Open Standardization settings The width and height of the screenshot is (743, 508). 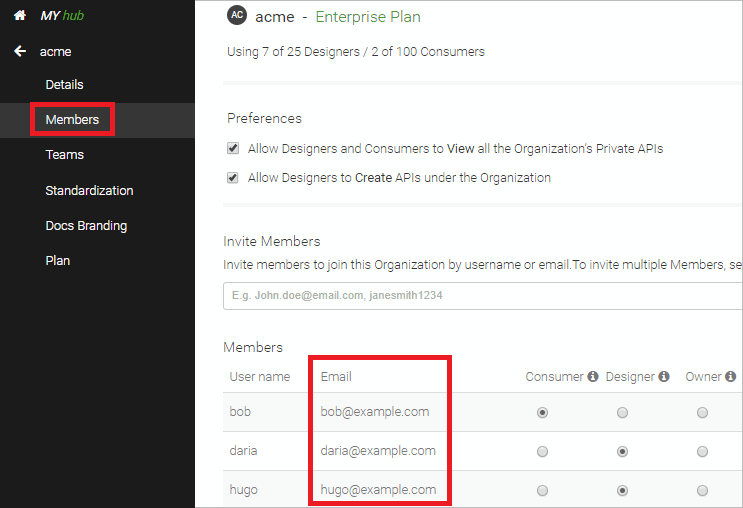[89, 190]
